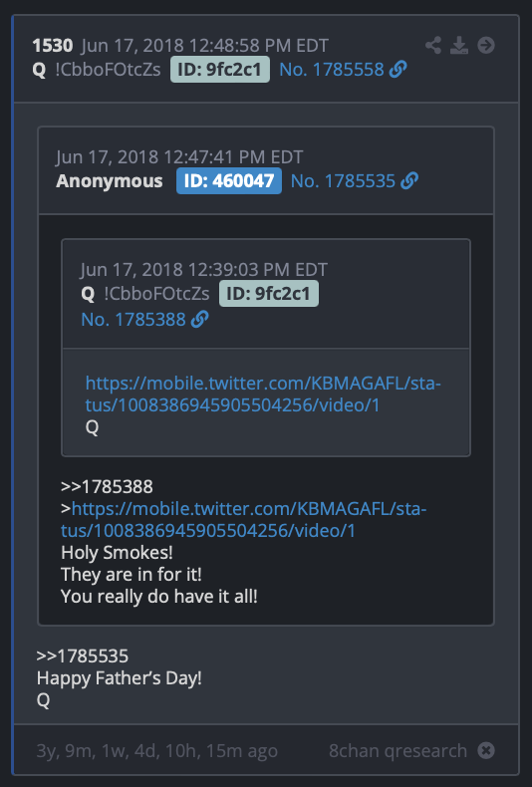Open the Twitter KBMAGAFL link in nested Q post
The height and width of the screenshot is (787, 532).
[263, 394]
